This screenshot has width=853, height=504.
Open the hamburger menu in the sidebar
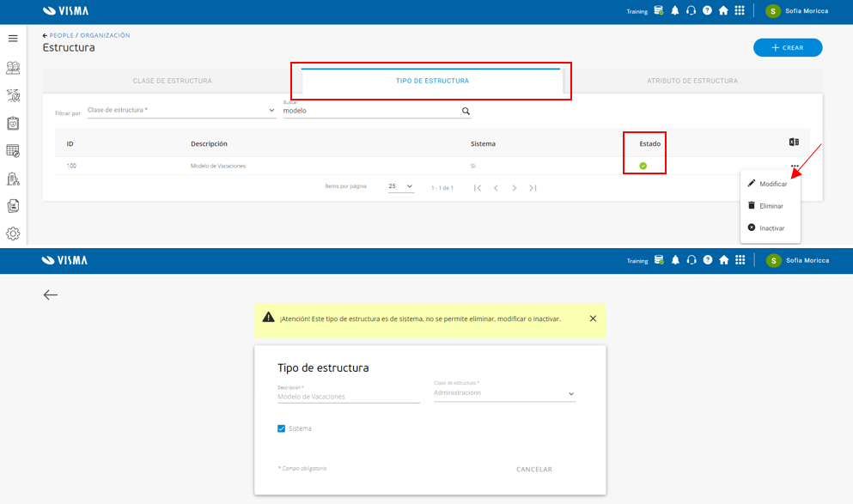coord(13,39)
